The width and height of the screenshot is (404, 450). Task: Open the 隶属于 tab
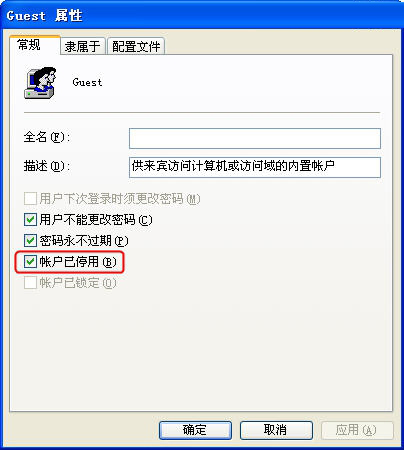coord(83,46)
